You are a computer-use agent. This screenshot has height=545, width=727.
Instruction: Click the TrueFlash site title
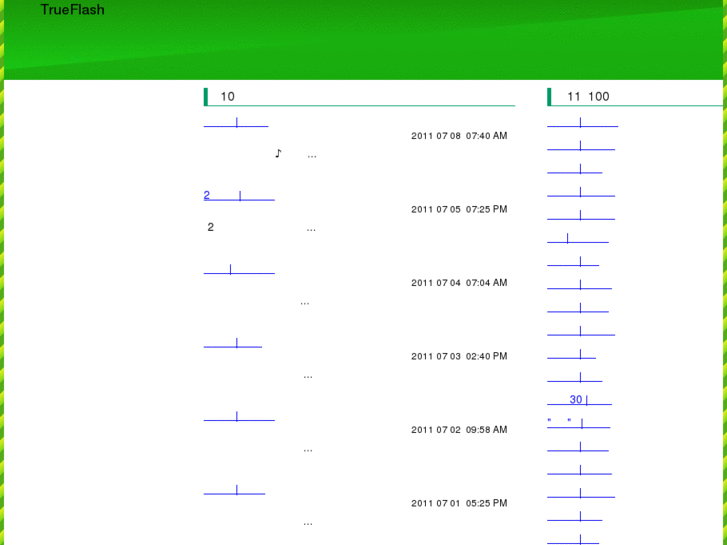[x=72, y=10]
